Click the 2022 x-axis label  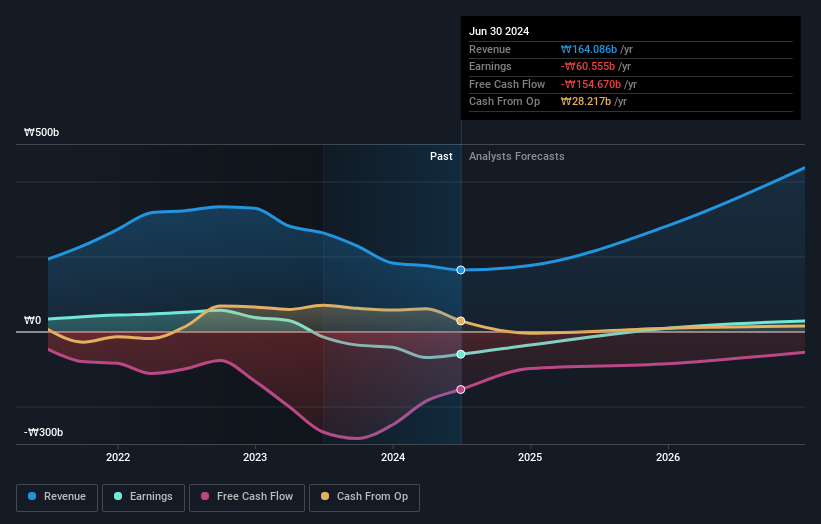[x=118, y=458]
